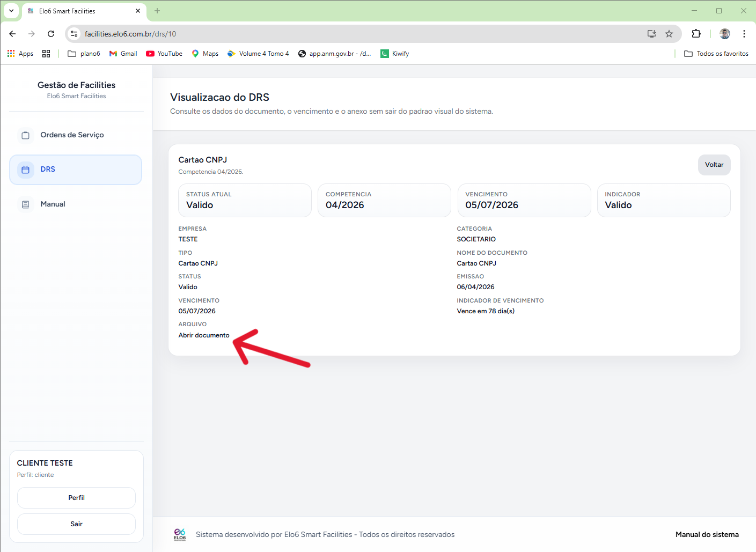
Task: Open the Todos os favoritos folder
Action: pyautogui.click(x=716, y=54)
